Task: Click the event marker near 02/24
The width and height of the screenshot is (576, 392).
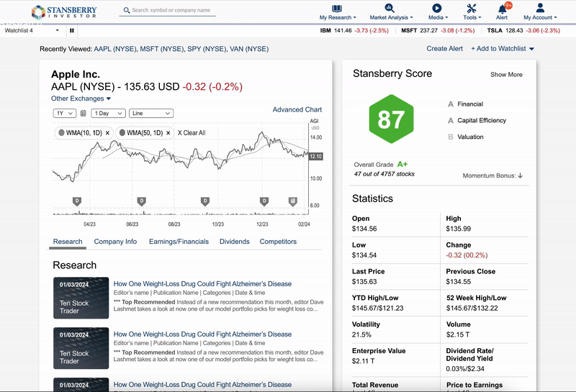Action: click(293, 201)
